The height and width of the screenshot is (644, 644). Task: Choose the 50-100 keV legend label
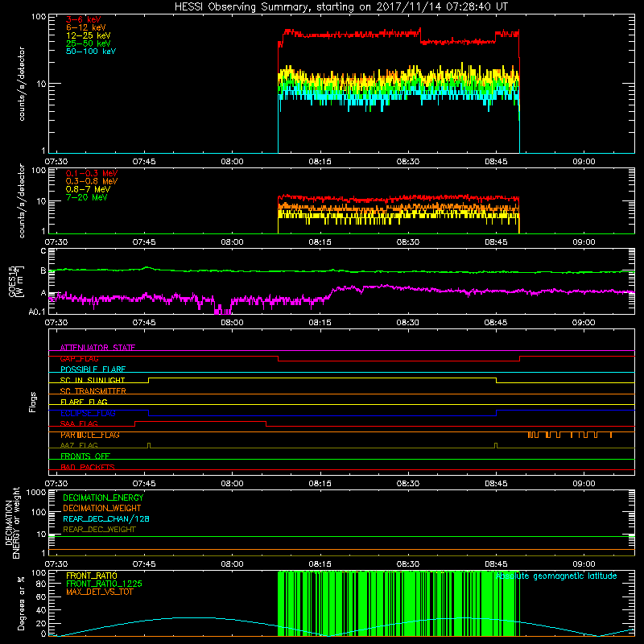[91, 52]
